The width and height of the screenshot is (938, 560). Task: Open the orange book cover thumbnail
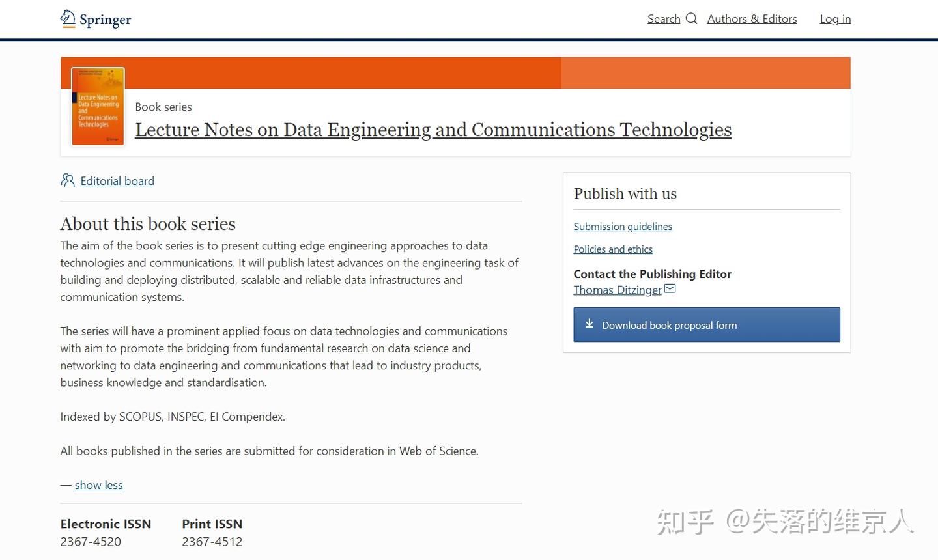98,106
